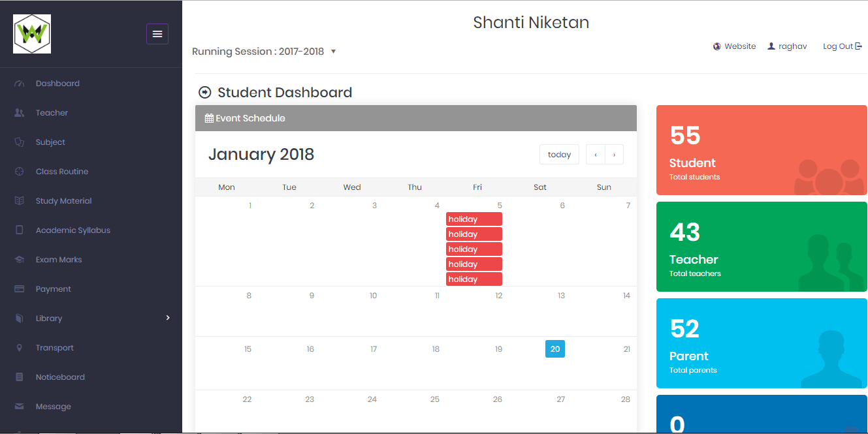This screenshot has width=868, height=434.
Task: Click the Transport location pin icon
Action: [x=20, y=348]
